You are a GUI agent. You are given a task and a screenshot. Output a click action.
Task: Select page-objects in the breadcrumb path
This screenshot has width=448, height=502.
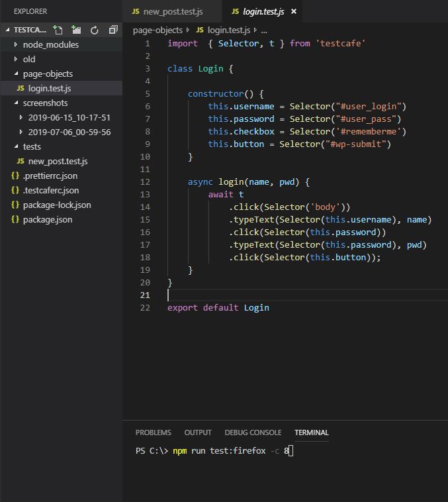[158, 30]
